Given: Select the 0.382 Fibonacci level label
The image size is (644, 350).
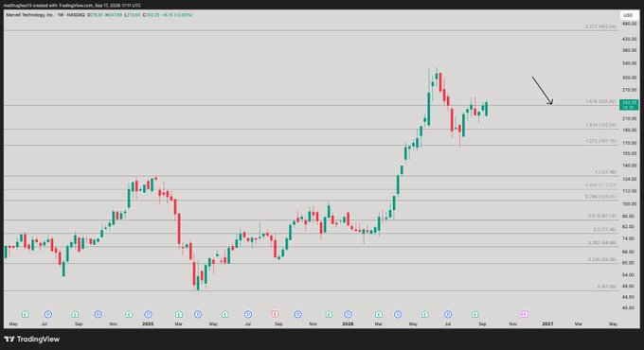Looking at the screenshot, I should 602,243.
